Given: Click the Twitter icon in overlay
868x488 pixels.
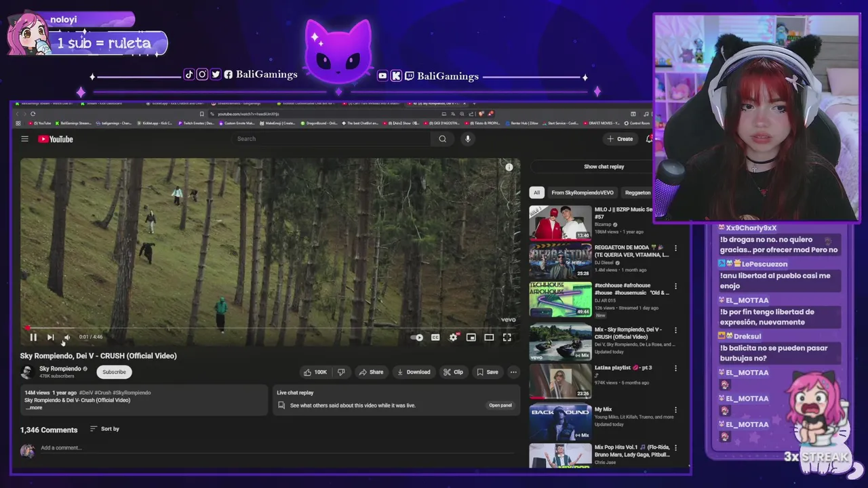Looking at the screenshot, I should pyautogui.click(x=216, y=75).
